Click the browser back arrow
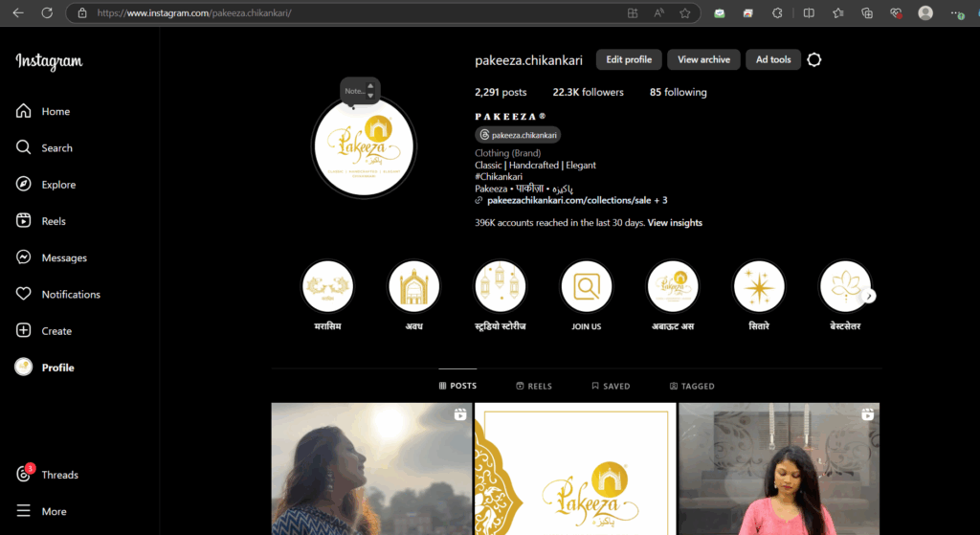Image resolution: width=980 pixels, height=535 pixels. pos(18,12)
